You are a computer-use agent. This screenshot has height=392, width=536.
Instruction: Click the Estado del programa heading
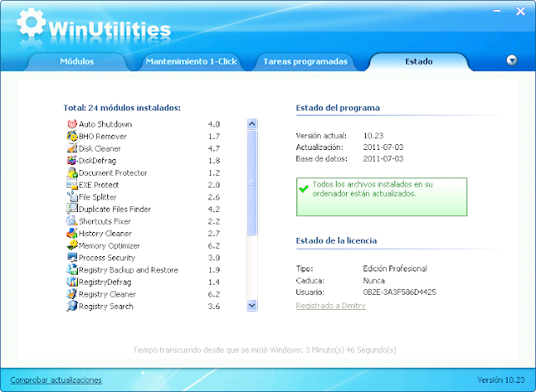tap(338, 108)
